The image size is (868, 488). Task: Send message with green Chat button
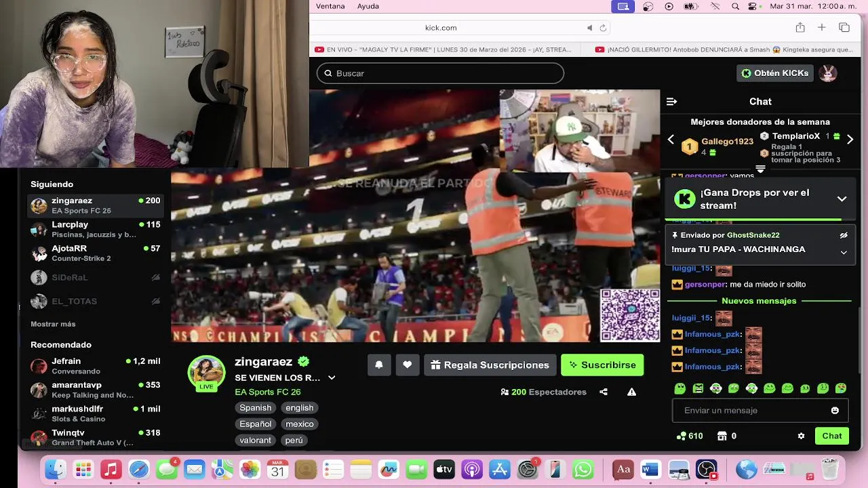[832, 436]
